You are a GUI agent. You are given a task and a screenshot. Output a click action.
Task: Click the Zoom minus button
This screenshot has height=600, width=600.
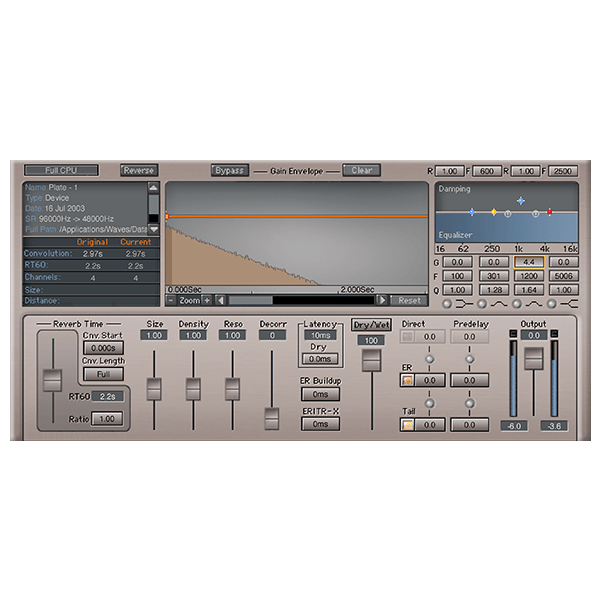(x=171, y=301)
